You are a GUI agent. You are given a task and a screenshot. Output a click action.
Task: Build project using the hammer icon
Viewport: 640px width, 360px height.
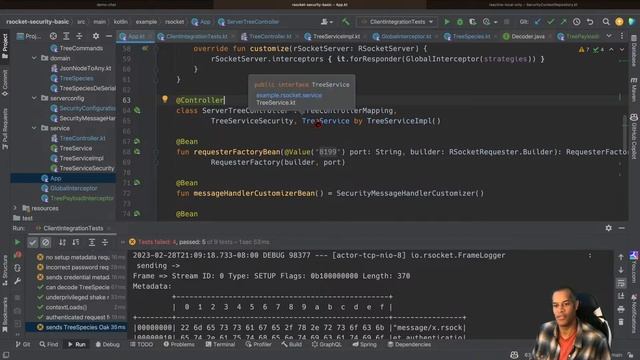(346, 22)
